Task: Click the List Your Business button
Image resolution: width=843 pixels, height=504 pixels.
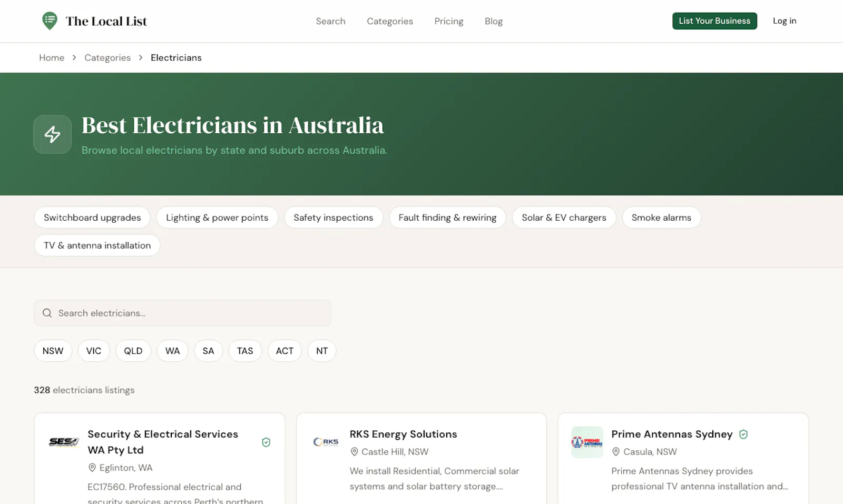Action: [714, 21]
